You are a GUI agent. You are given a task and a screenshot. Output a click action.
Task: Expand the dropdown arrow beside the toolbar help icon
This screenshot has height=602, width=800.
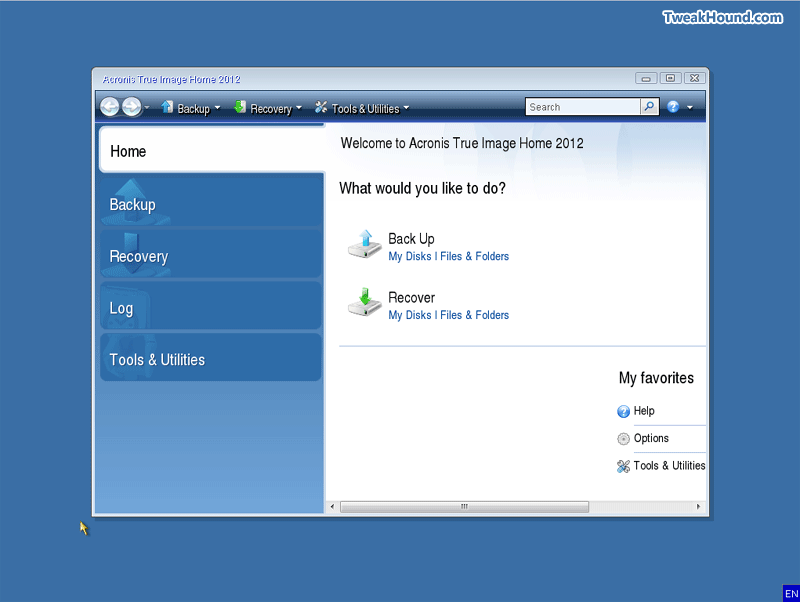(690, 107)
